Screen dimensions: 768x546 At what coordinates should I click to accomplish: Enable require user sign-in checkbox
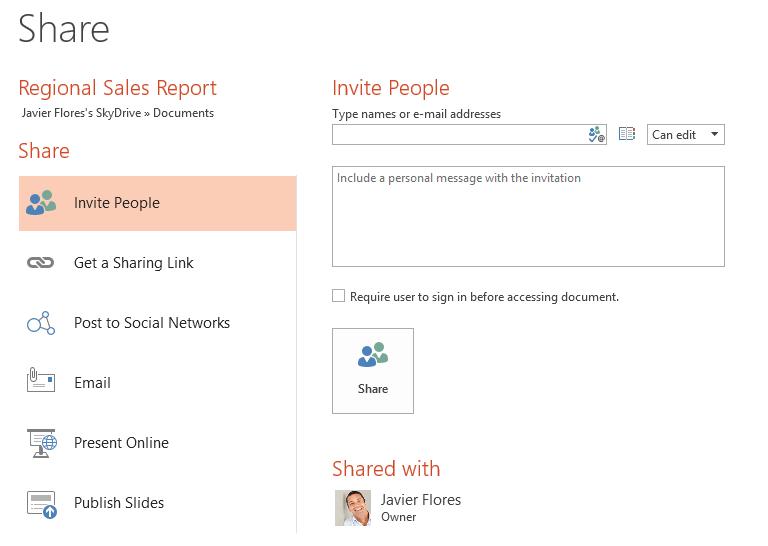339,296
